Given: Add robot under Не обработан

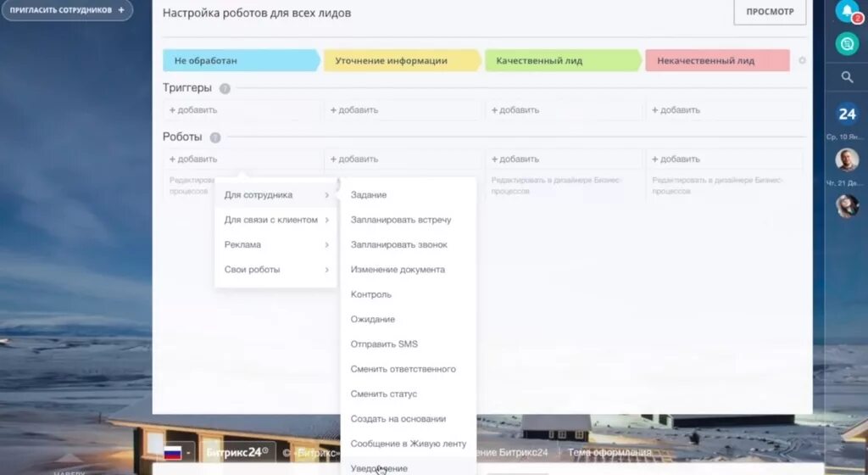Looking at the screenshot, I should pyautogui.click(x=193, y=159).
